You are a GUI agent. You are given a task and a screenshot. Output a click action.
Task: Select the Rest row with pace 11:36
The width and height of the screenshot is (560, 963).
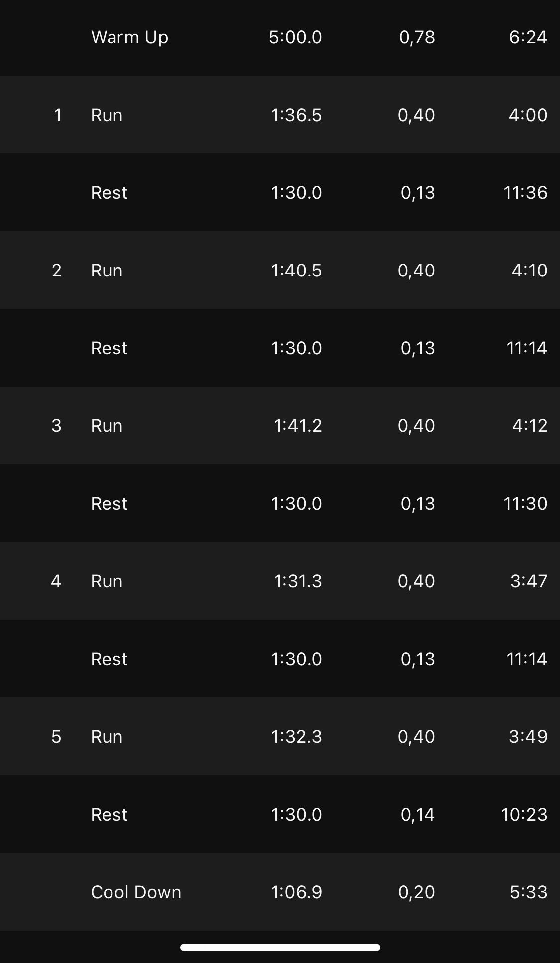click(280, 192)
